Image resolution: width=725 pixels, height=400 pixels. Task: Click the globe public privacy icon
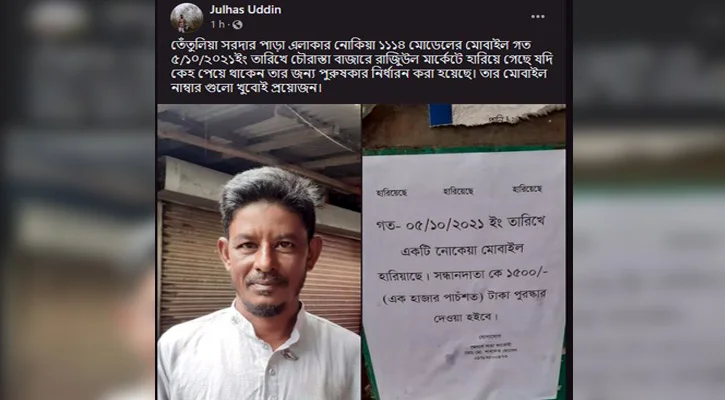238,25
